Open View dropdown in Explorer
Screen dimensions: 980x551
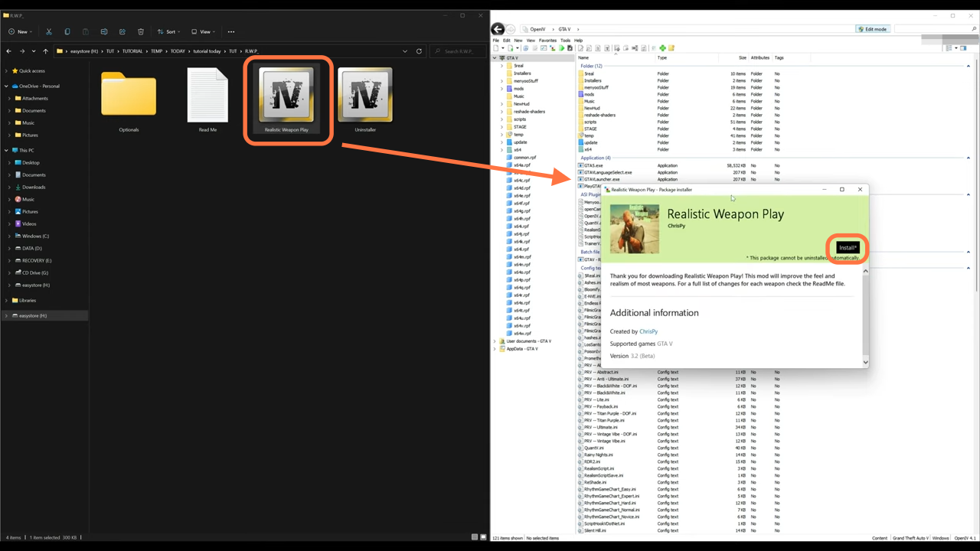(x=203, y=32)
